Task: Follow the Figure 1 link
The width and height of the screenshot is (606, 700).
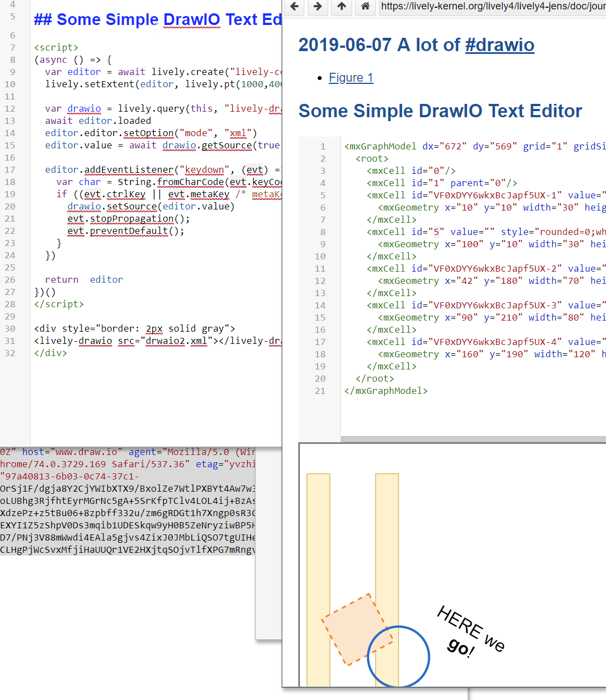Action: (x=350, y=78)
